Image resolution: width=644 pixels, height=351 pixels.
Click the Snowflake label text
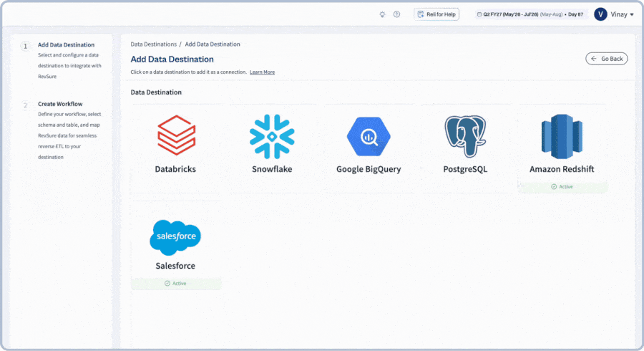[272, 169]
